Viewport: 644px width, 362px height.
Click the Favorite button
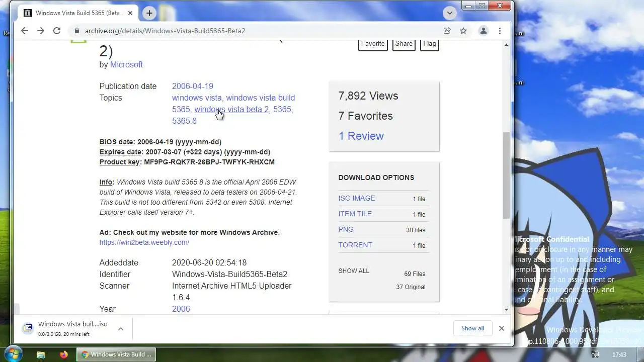(373, 44)
